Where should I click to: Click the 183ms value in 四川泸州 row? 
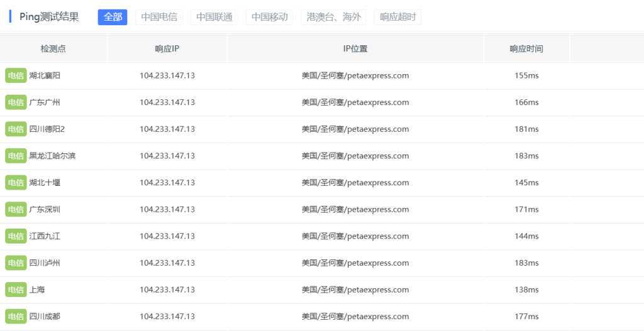(526, 263)
